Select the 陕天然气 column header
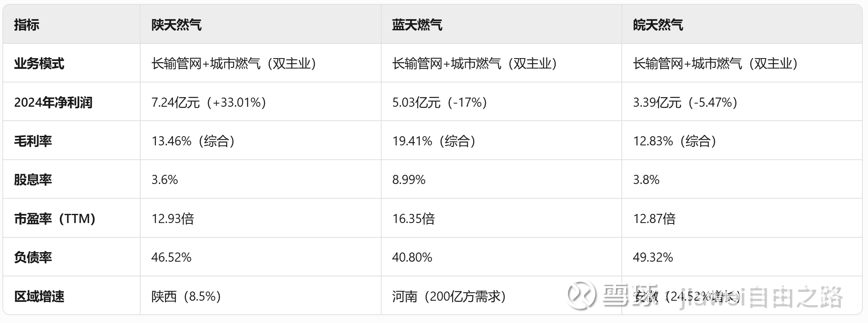The width and height of the screenshot is (868, 323). point(176,25)
